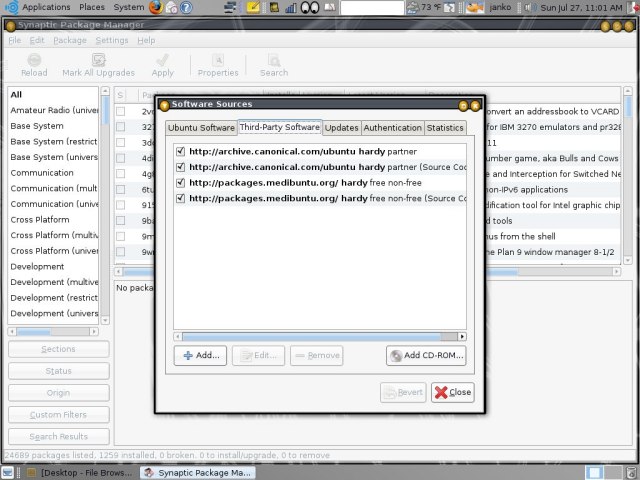Open the Updates tab
Viewport: 640px width, 480px height.
(x=342, y=128)
